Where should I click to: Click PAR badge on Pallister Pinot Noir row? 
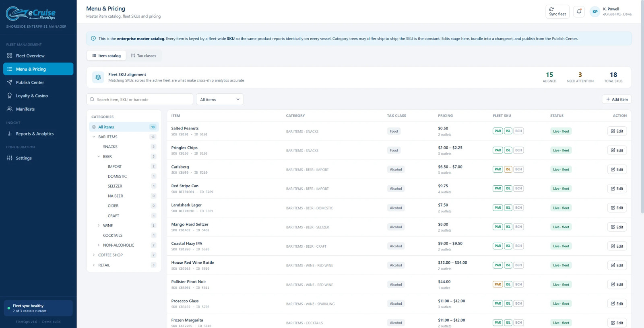pyautogui.click(x=498, y=284)
